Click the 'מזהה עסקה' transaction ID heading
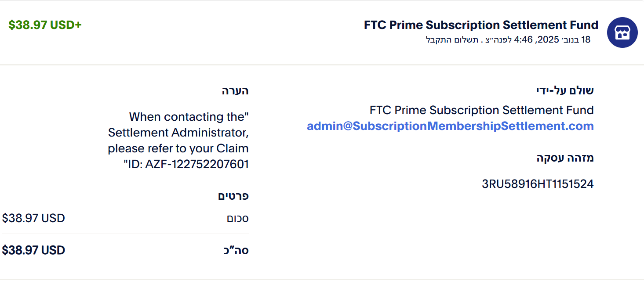 tap(565, 158)
